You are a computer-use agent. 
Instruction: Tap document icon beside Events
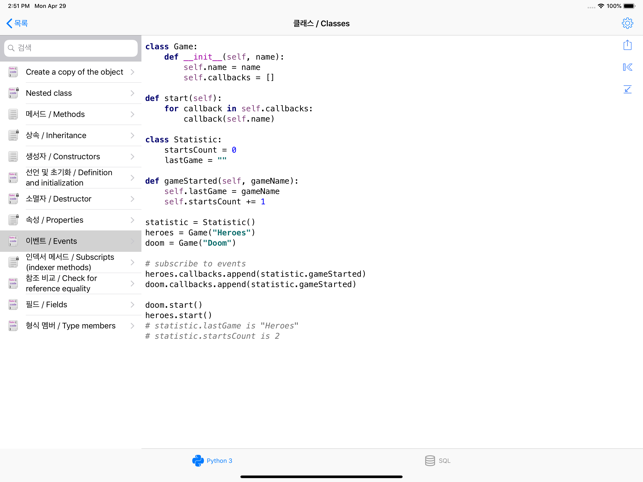[x=13, y=241]
